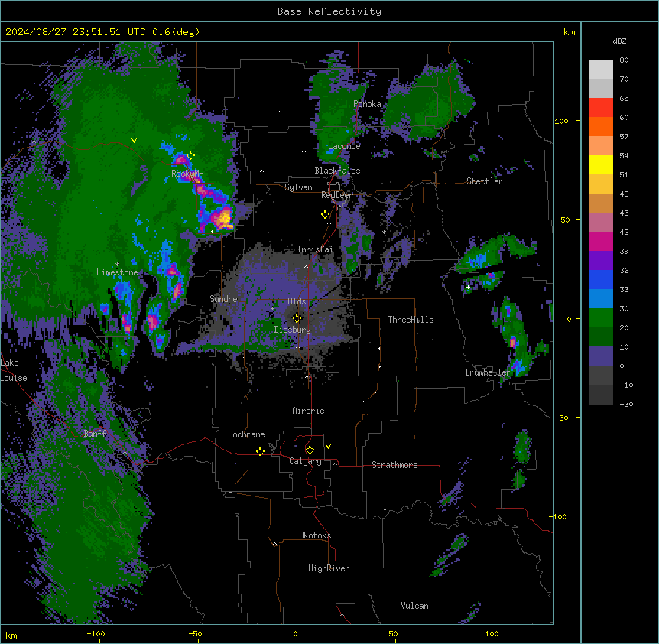The image size is (659, 644).
Task: Click the white plus marker west of Drumheller storms
Action: click(468, 287)
